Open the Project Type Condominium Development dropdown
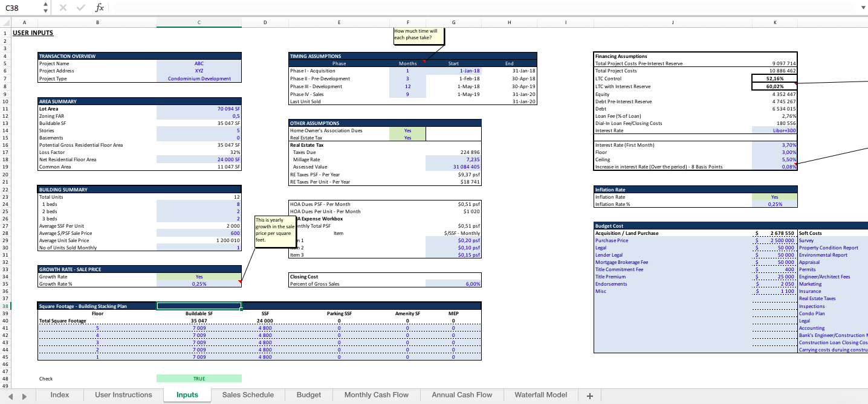The height and width of the screenshot is (404, 868). coord(199,78)
